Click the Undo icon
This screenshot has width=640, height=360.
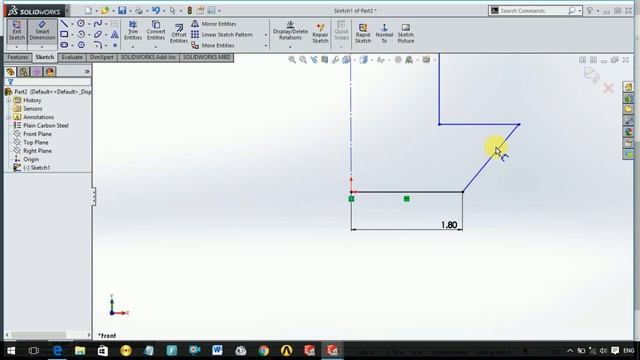point(156,11)
